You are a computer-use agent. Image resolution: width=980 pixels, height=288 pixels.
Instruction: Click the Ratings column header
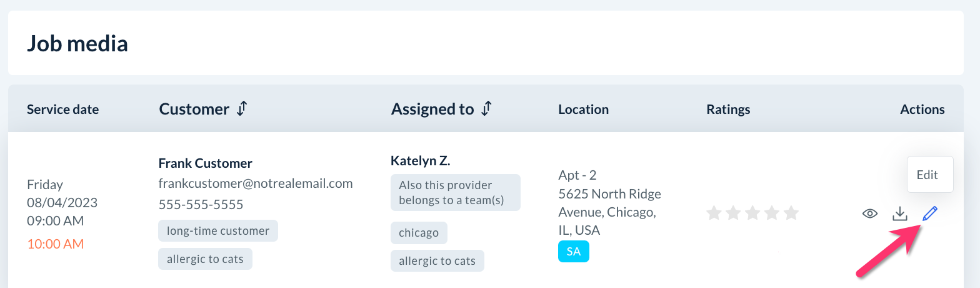coord(728,110)
